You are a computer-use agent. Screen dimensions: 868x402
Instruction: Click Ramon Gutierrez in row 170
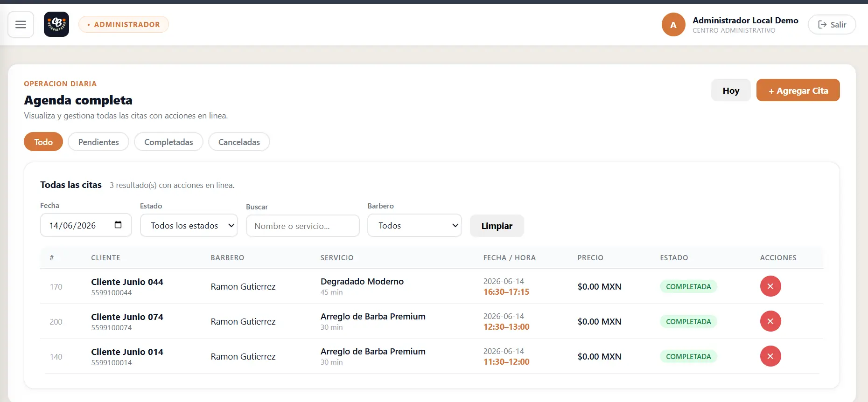pyautogui.click(x=243, y=286)
